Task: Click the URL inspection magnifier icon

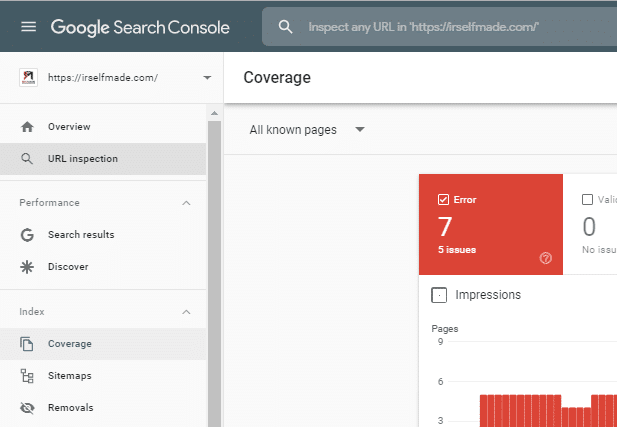Action: (27, 159)
